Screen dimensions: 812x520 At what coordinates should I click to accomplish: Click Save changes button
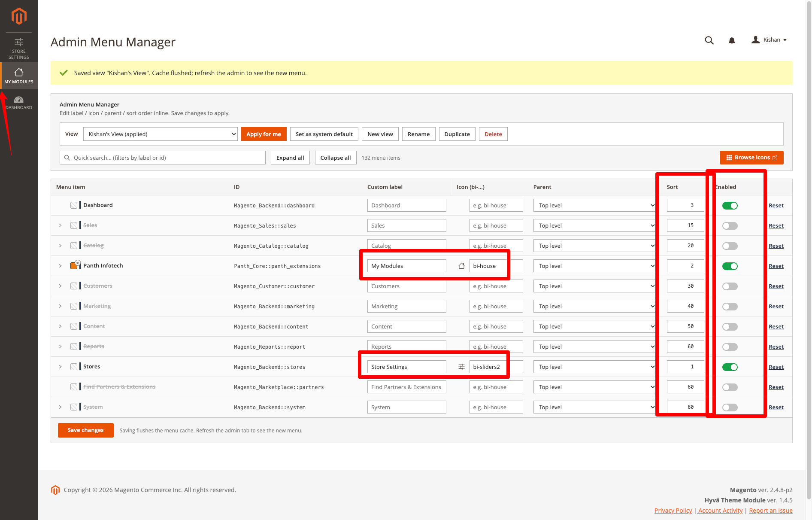[x=85, y=430]
